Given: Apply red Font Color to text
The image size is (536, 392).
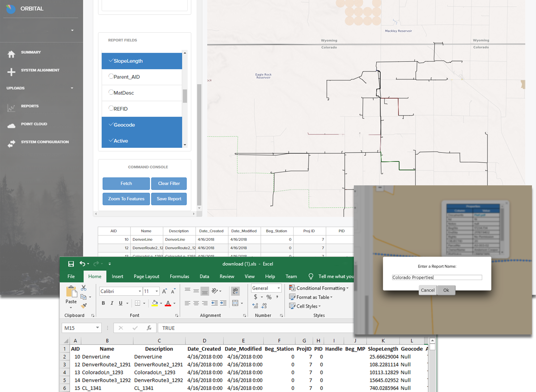Looking at the screenshot, I should point(168,303).
